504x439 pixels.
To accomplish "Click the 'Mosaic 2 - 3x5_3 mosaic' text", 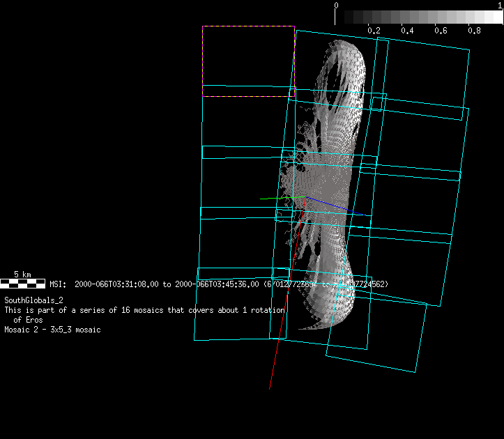I will (x=52, y=330).
